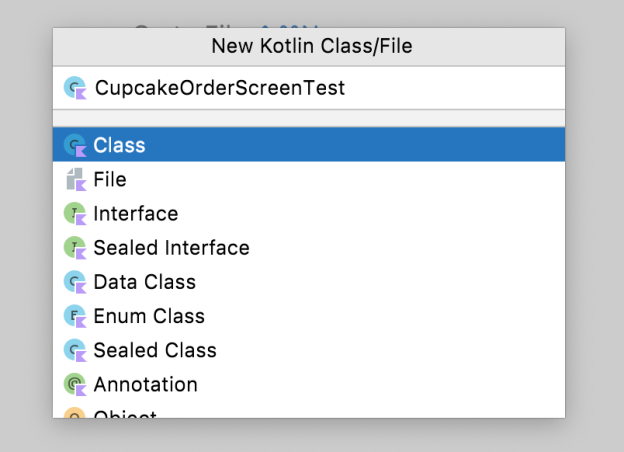This screenshot has height=452, width=624.
Task: Click the Kotlin icon beside name field
Action: [x=75, y=88]
